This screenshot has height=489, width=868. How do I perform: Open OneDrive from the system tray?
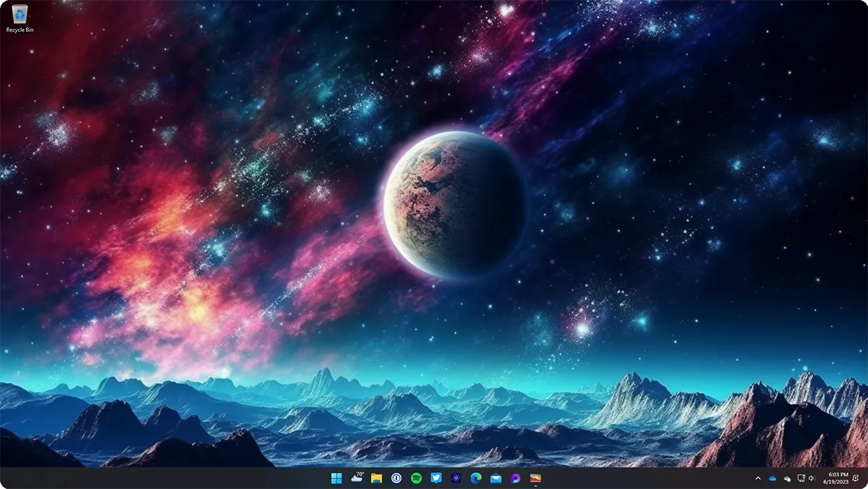pyautogui.click(x=772, y=478)
